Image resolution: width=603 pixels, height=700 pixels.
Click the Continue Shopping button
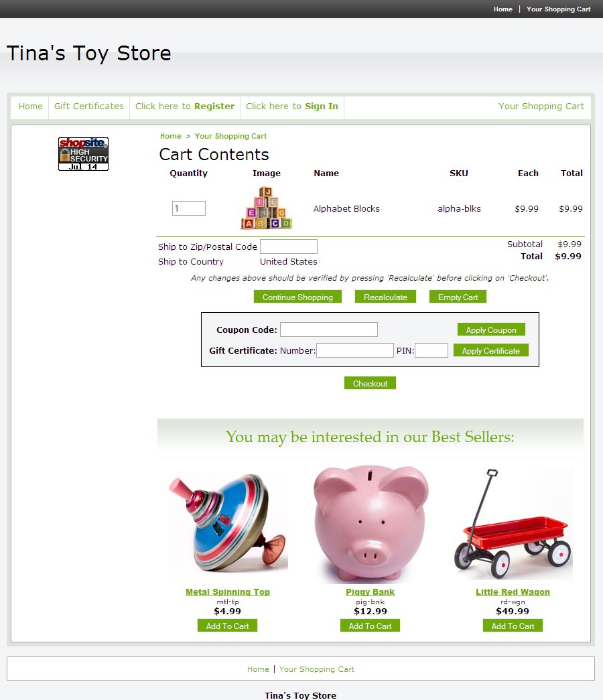click(x=297, y=297)
